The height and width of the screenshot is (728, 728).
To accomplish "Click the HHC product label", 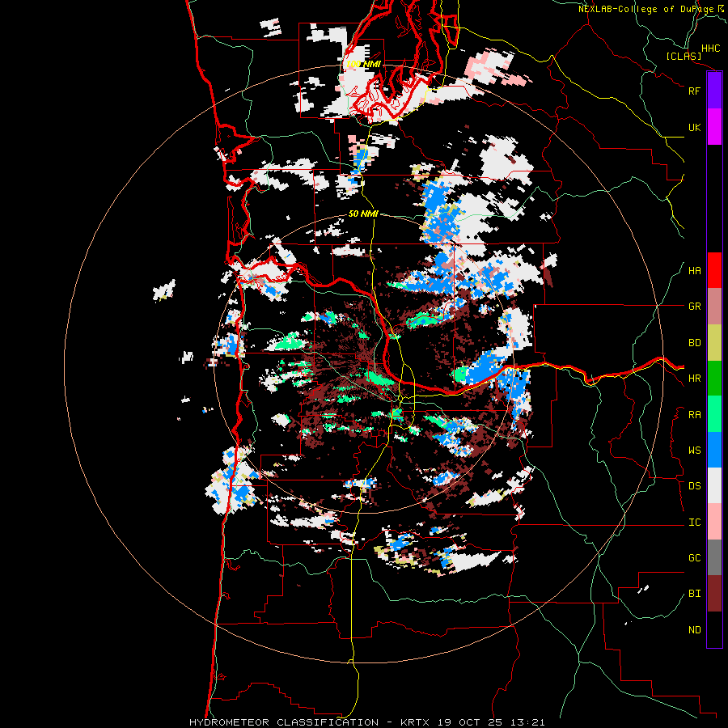I will point(711,49).
